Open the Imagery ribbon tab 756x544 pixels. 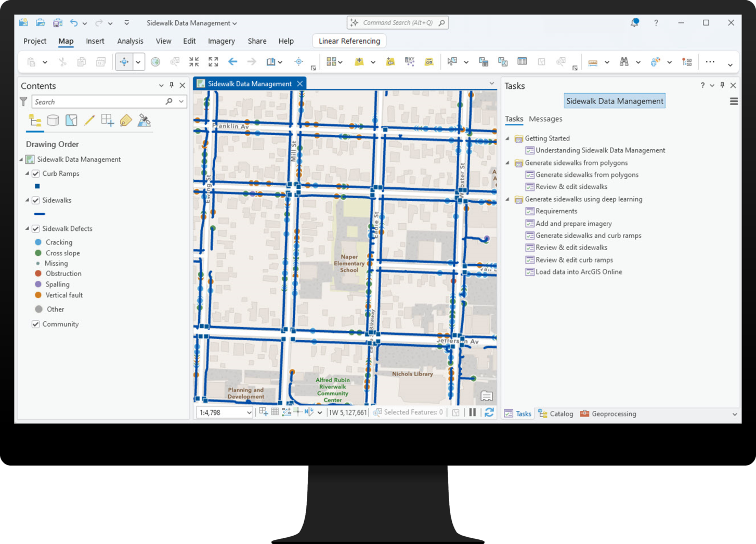pyautogui.click(x=221, y=41)
